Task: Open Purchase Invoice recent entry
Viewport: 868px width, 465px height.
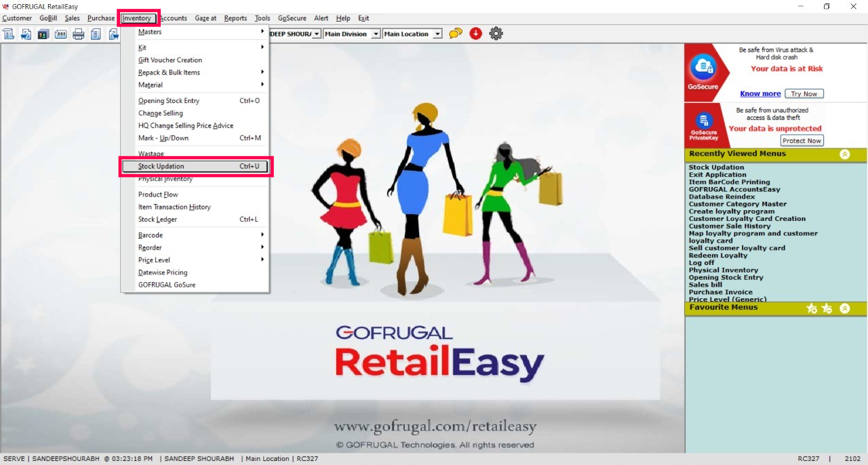Action: (x=721, y=292)
